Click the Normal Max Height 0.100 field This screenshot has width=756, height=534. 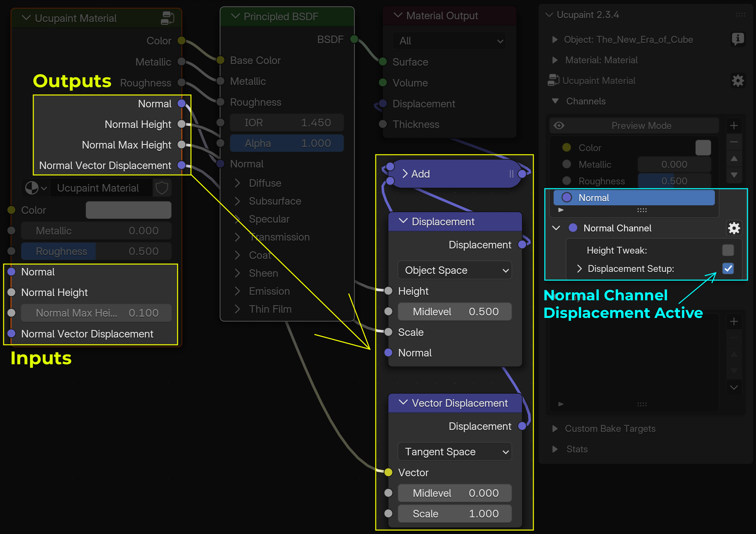pos(96,313)
